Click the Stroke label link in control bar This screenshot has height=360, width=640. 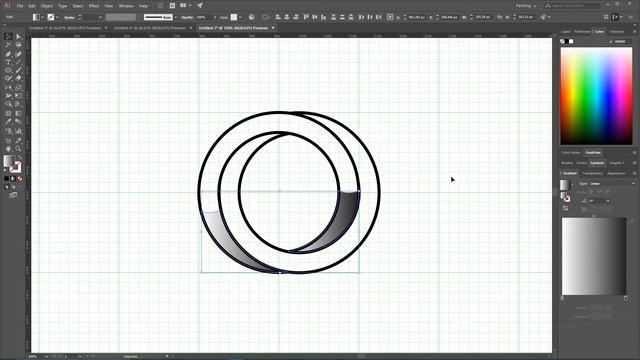[x=69, y=17]
